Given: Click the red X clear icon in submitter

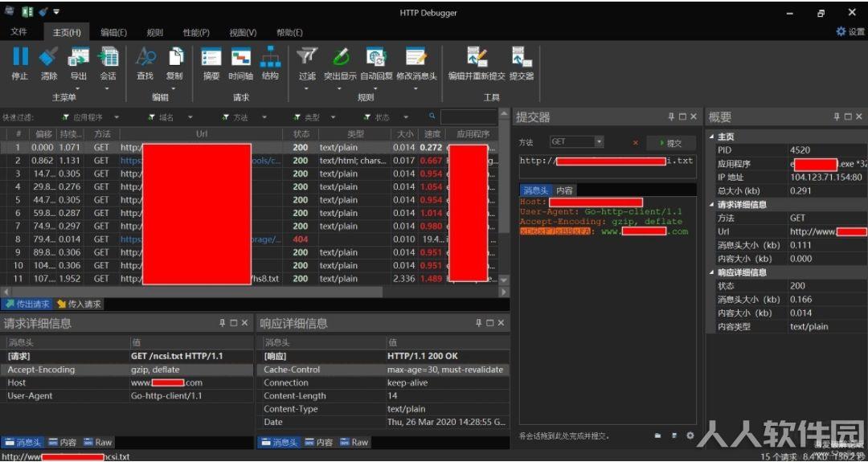Looking at the screenshot, I should coord(636,143).
